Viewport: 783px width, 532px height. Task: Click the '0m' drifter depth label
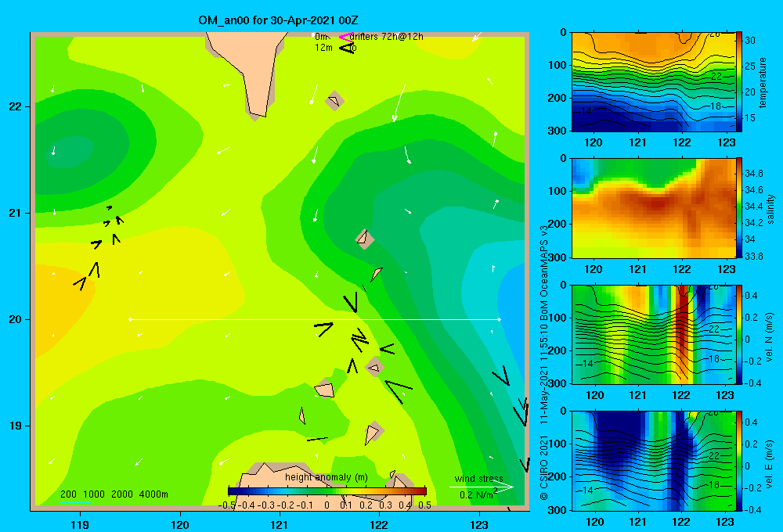[322, 37]
